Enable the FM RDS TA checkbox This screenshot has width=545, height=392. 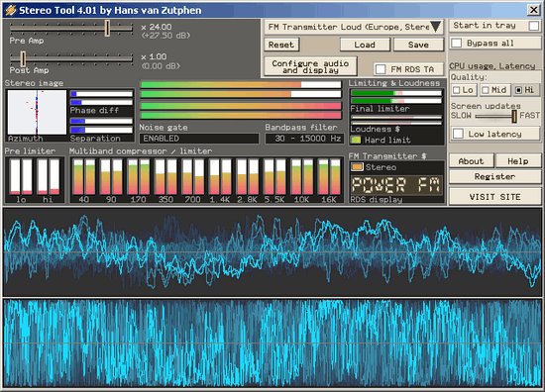381,69
